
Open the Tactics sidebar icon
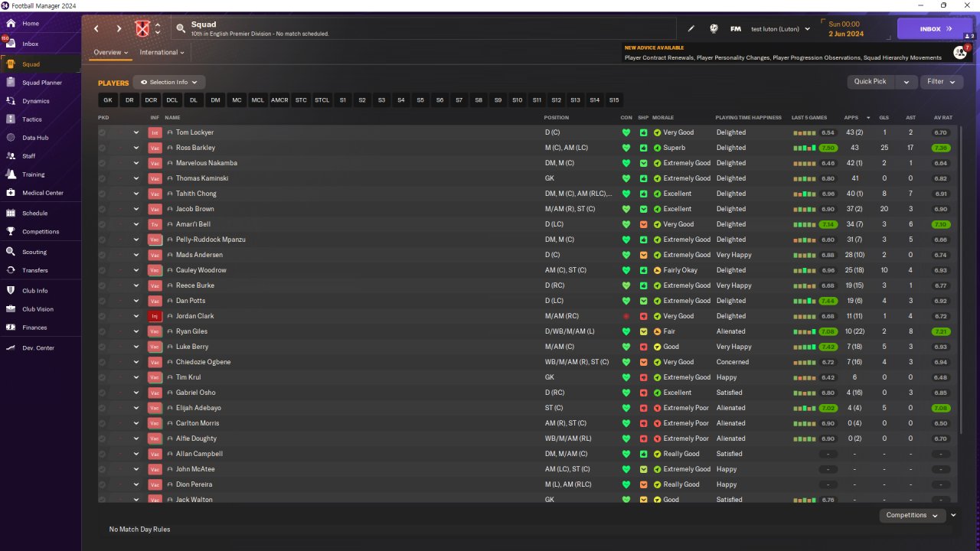tap(11, 119)
